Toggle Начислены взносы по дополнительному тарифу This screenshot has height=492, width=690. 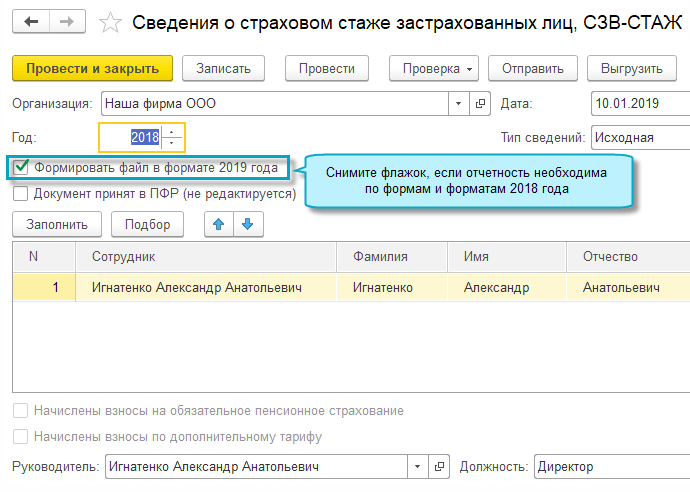pos(21,437)
